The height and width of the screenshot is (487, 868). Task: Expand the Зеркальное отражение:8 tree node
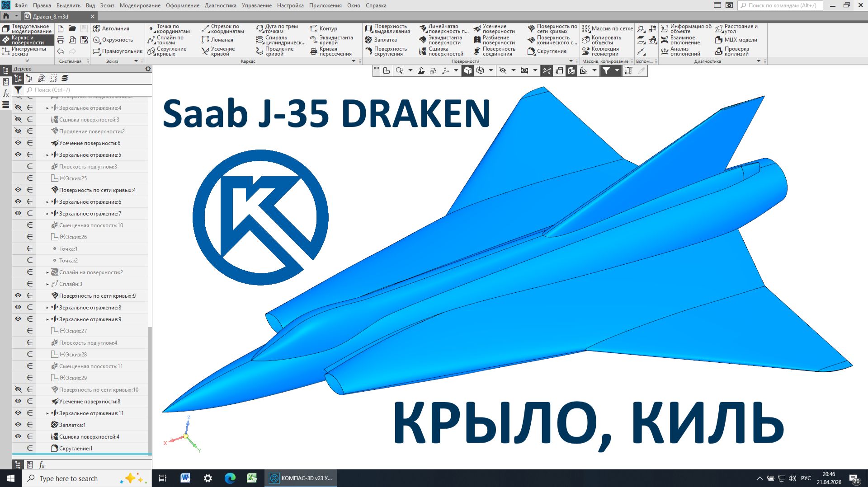pos(47,307)
